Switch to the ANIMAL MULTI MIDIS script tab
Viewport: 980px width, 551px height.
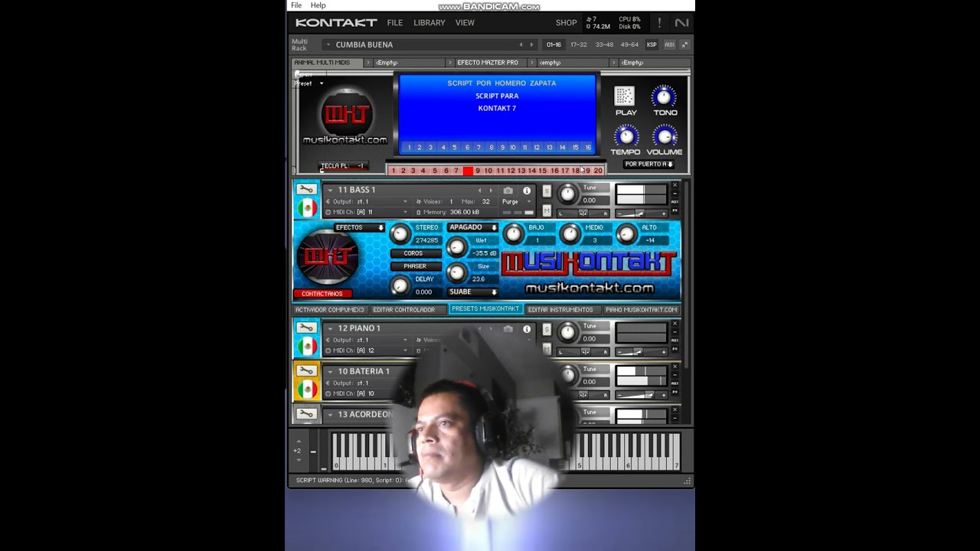(328, 63)
